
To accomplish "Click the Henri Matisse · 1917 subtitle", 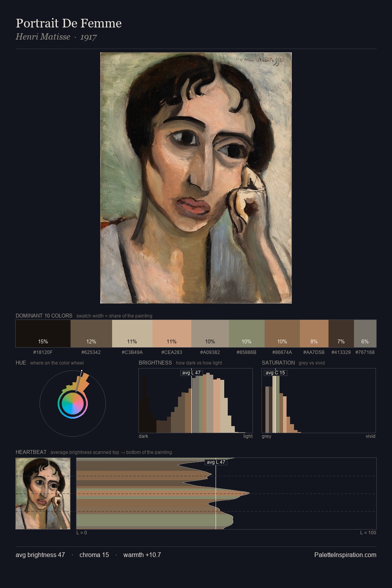I will pyautogui.click(x=56, y=37).
